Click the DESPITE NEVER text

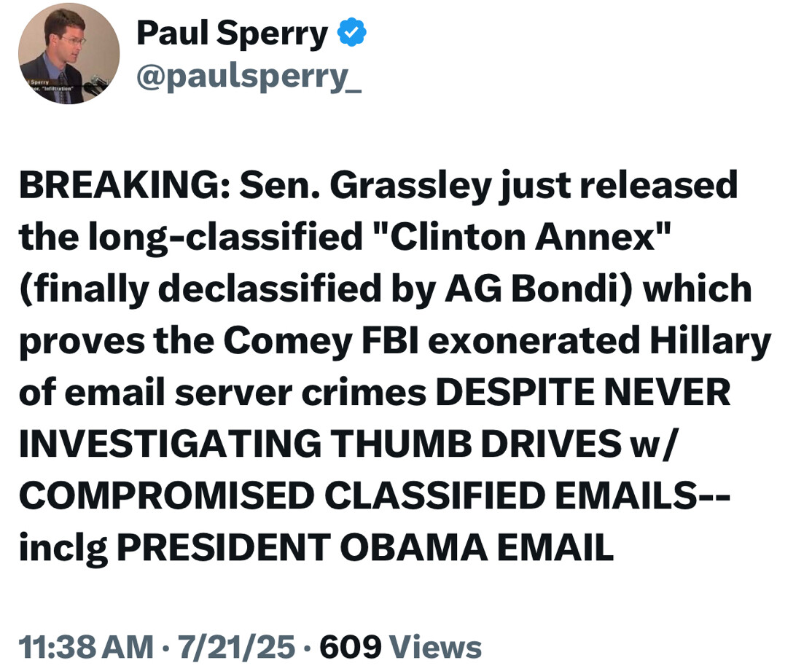582,393
